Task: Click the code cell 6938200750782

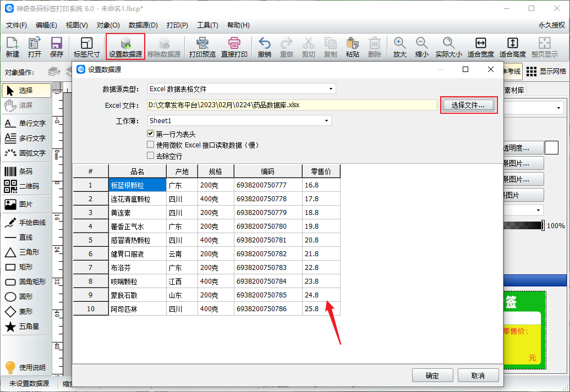Action: click(x=268, y=254)
